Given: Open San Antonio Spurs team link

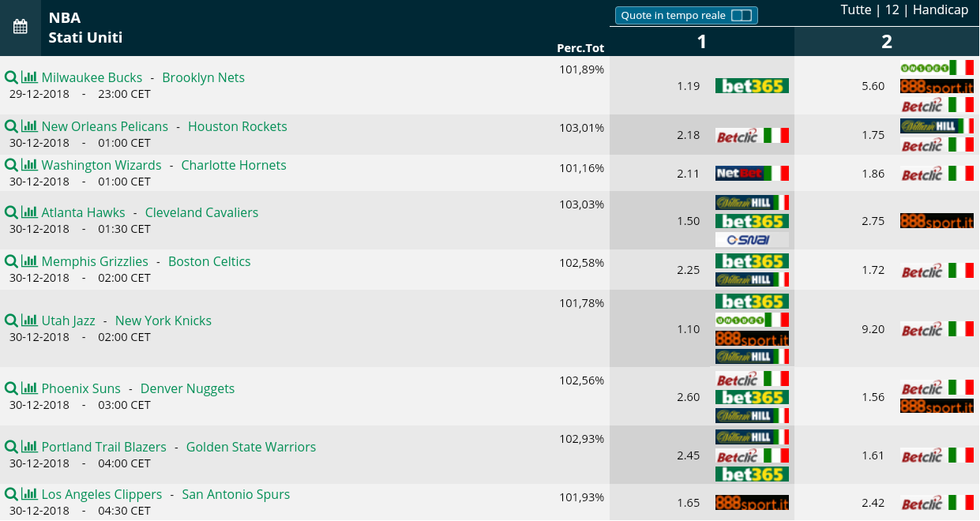Looking at the screenshot, I should click(236, 494).
